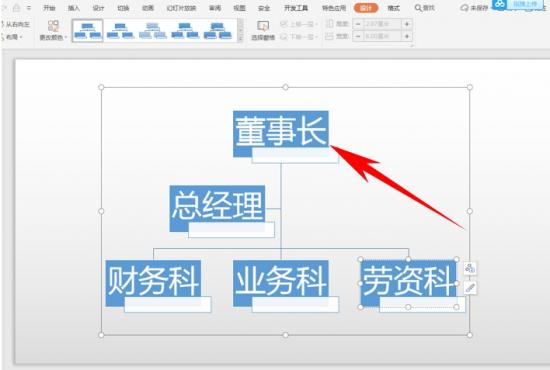Screen dimensions: 550x370
Task: Open the 视图 tab
Action: 239,8
